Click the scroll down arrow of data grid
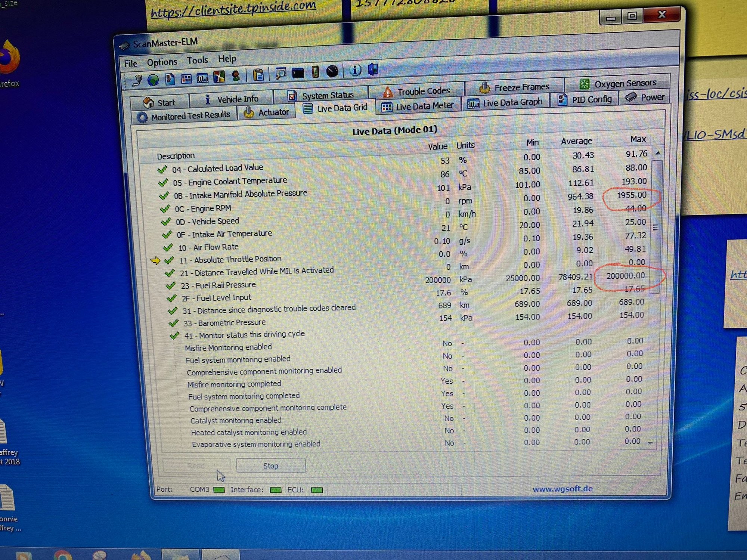This screenshot has width=747, height=560. click(651, 443)
